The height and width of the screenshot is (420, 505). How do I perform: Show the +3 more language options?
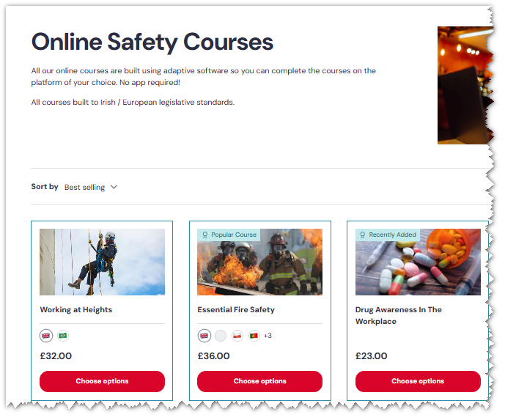(x=268, y=336)
